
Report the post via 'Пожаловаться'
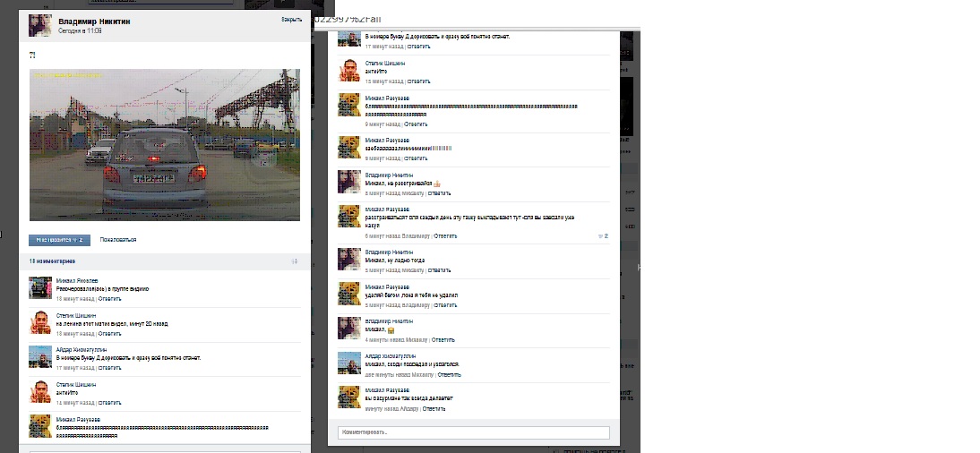click(x=118, y=240)
